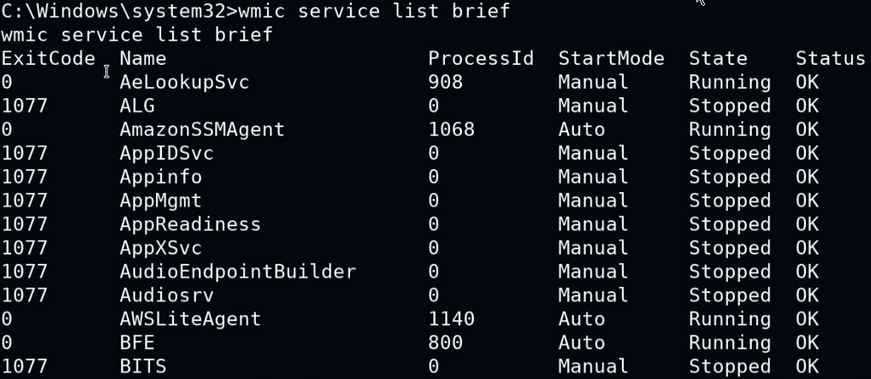Select the Appinfo service name
871x379 pixels.
coord(161,177)
